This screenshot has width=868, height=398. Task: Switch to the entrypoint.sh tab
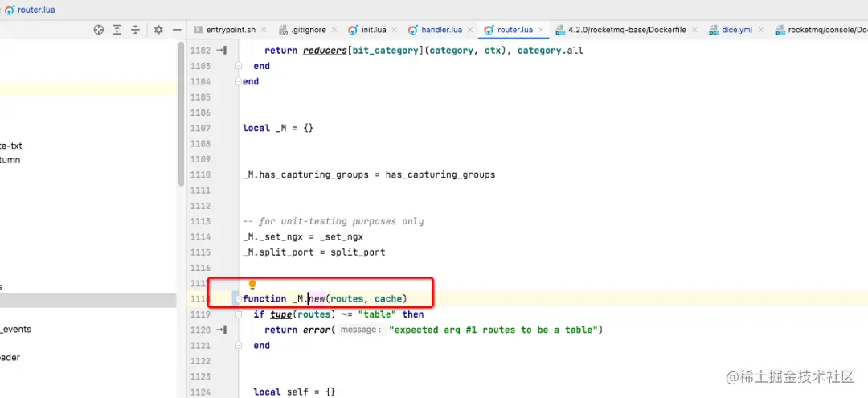coord(231,30)
